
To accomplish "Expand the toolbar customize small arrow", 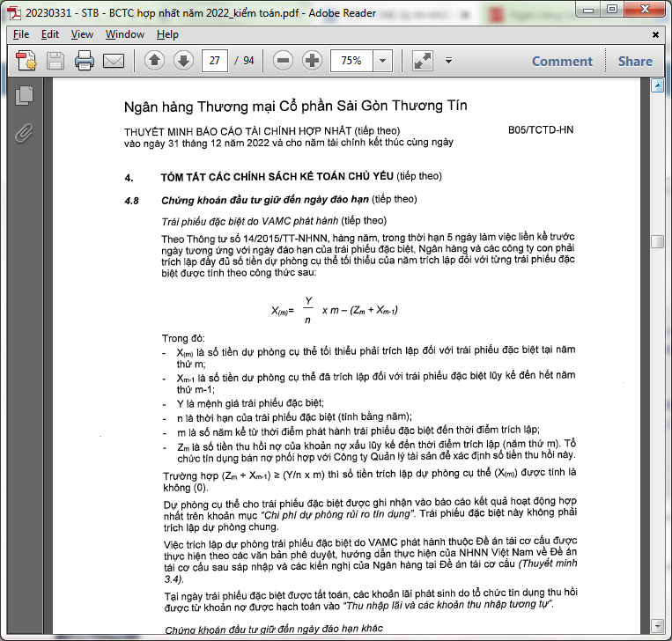I will tap(448, 61).
